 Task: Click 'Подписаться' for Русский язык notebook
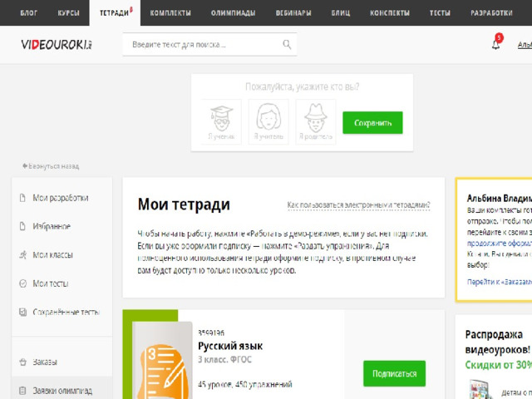point(394,373)
